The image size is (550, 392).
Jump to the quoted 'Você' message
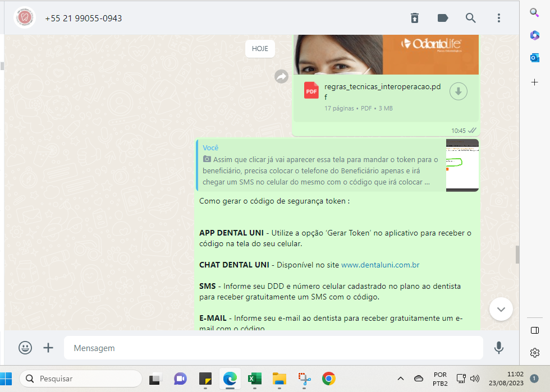point(320,165)
